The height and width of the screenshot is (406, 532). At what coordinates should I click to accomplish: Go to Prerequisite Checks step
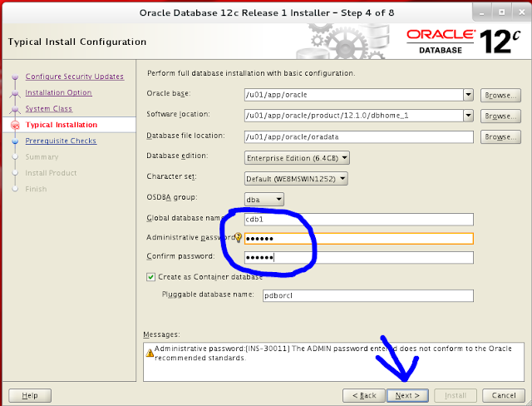click(61, 141)
